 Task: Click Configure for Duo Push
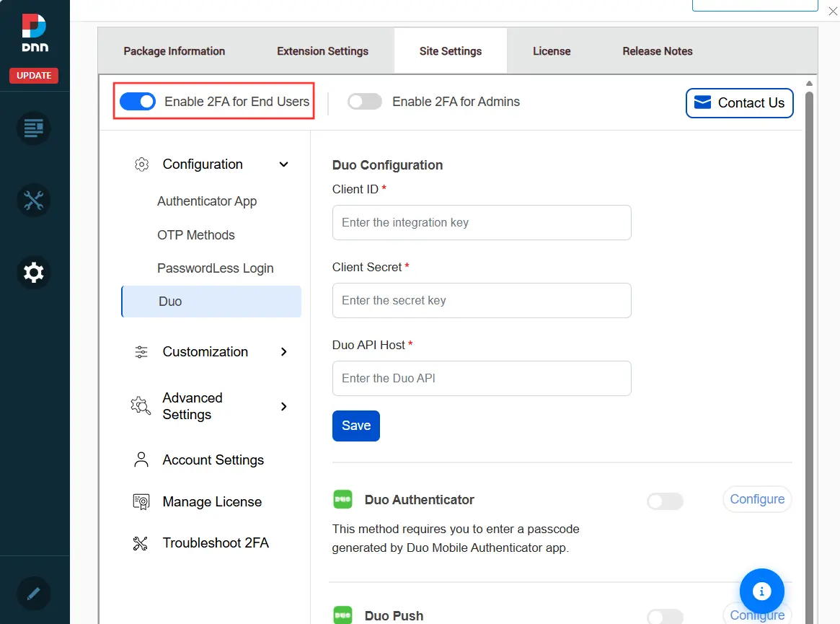[x=757, y=615]
